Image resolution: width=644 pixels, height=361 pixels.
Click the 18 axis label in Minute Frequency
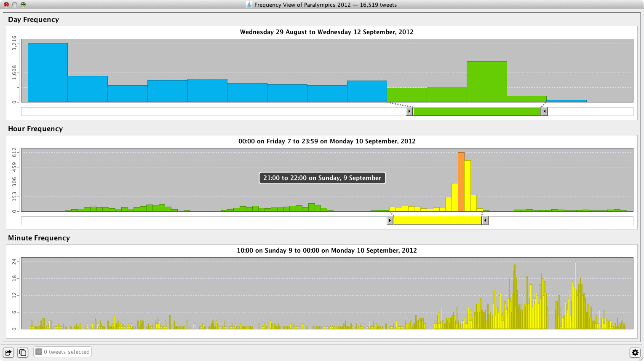pos(14,278)
